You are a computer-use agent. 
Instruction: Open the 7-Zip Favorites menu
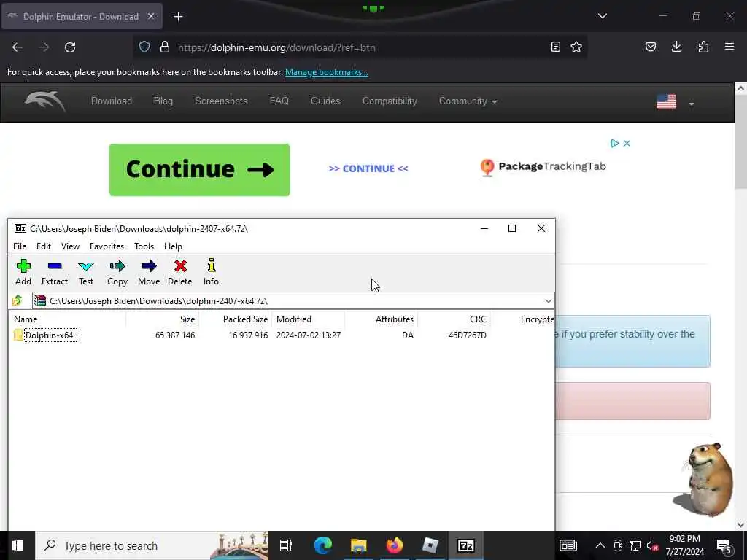click(107, 246)
